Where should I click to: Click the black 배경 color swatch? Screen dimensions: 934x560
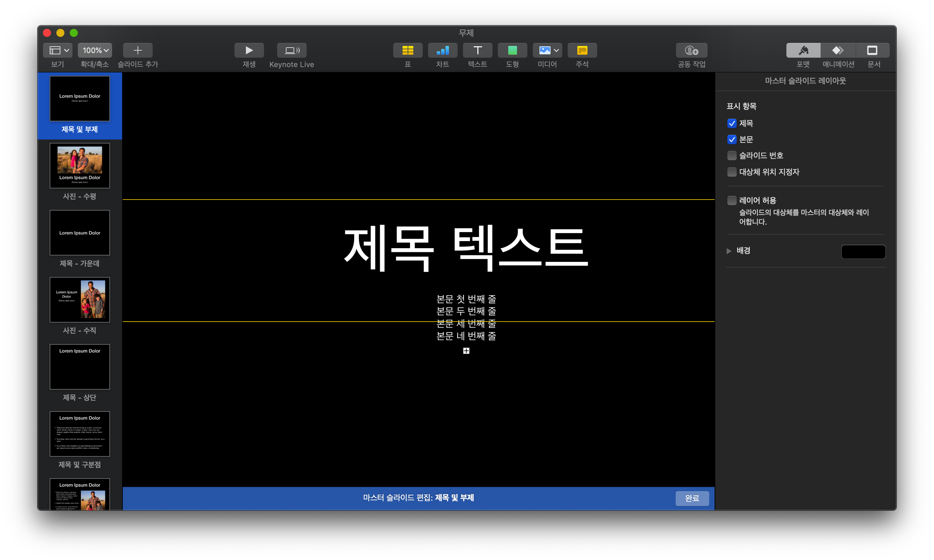(x=863, y=252)
